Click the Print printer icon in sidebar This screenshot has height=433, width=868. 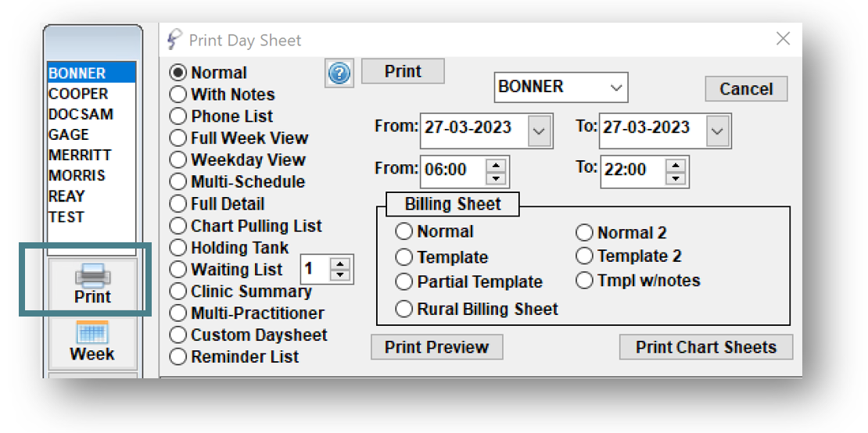tap(92, 286)
